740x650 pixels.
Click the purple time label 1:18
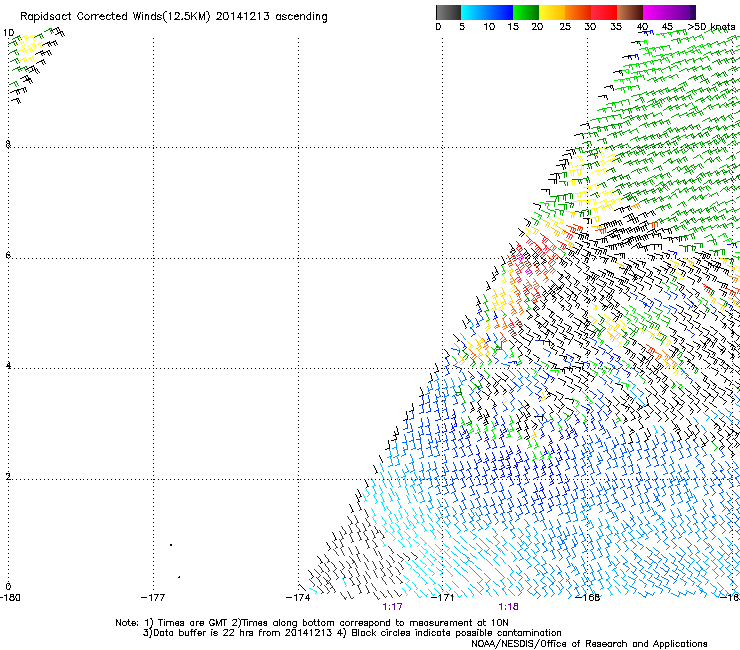tap(508, 607)
